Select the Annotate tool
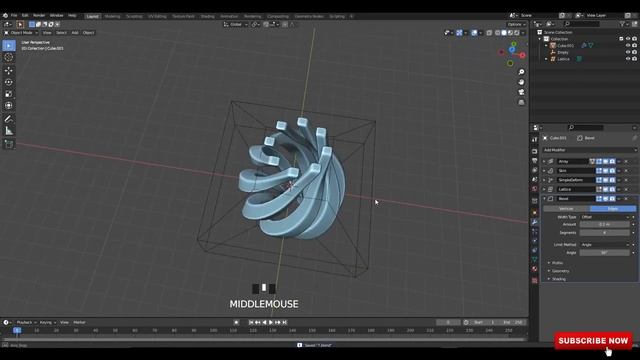The image size is (640, 360). pyautogui.click(x=9, y=119)
